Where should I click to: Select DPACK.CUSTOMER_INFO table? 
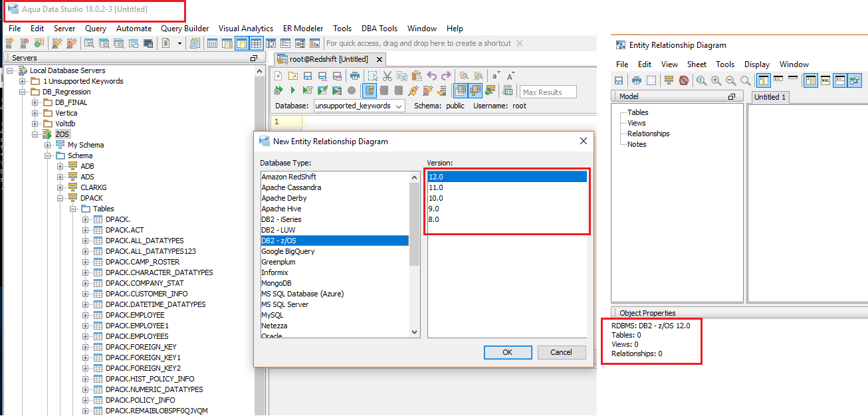[x=146, y=294]
